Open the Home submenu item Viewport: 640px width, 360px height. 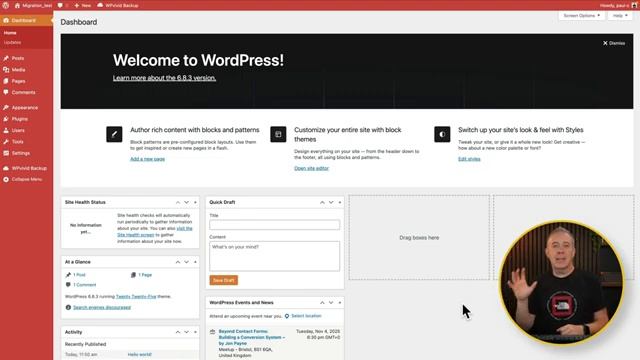10,33
